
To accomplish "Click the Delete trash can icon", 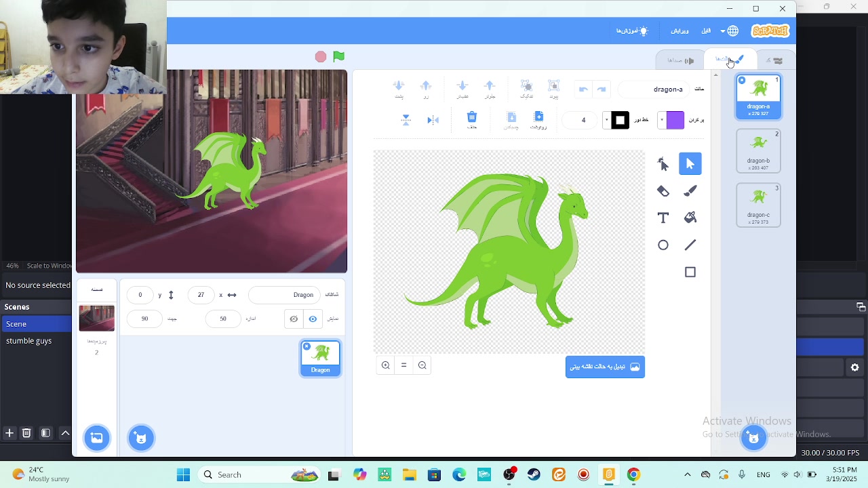I will tap(472, 119).
